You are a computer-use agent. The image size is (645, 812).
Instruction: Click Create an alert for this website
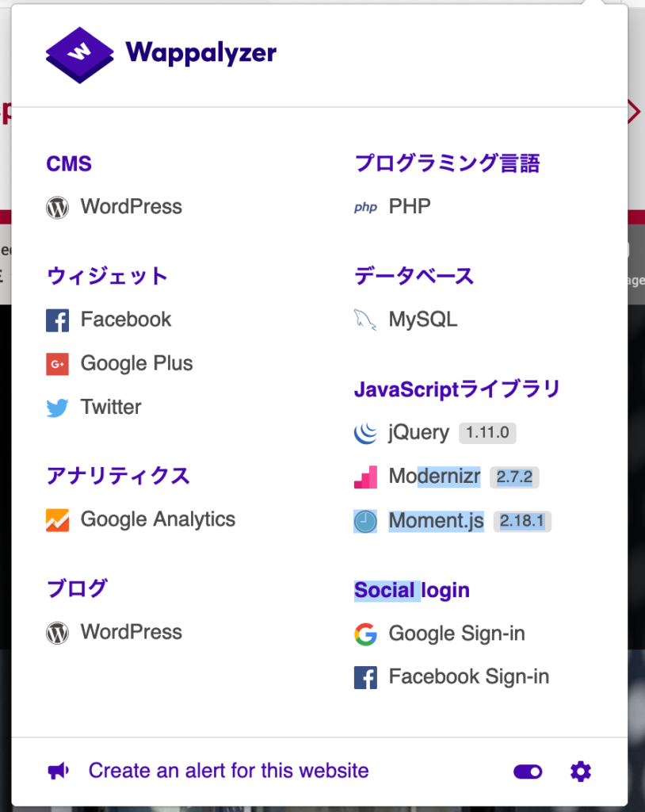228,771
